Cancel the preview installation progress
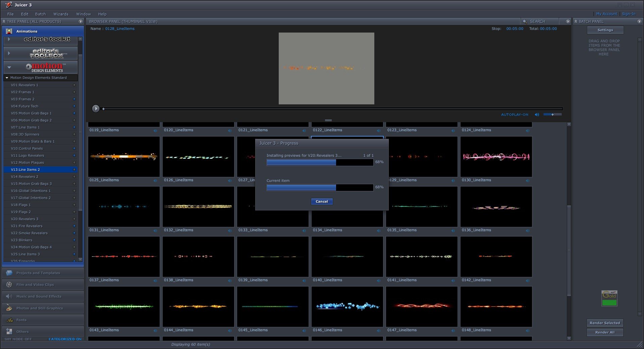Image resolution: width=644 pixels, height=349 pixels. point(321,201)
